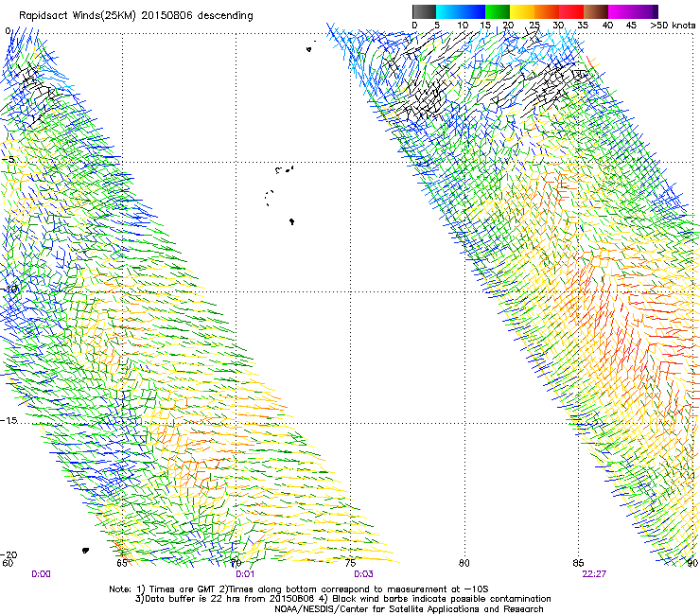The height and width of the screenshot is (615, 700).
Task: Click the small island near the top center
Action: click(x=309, y=48)
